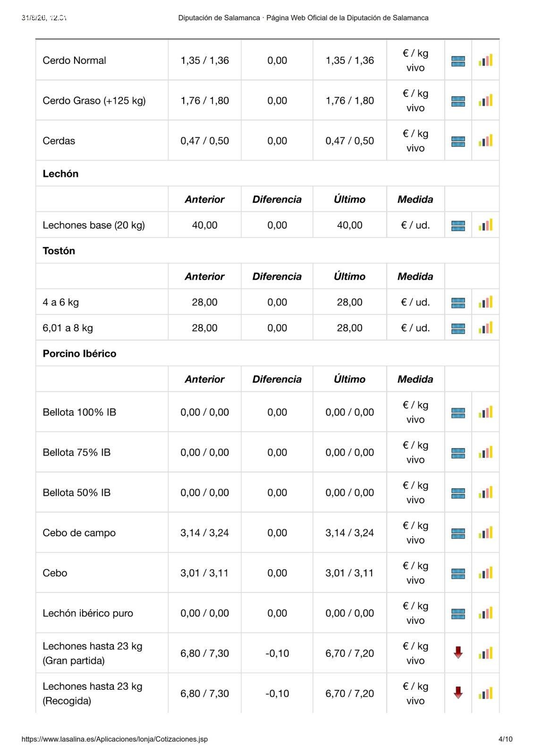Click the blue equal icon for 4 a 6 kg

click(x=458, y=303)
